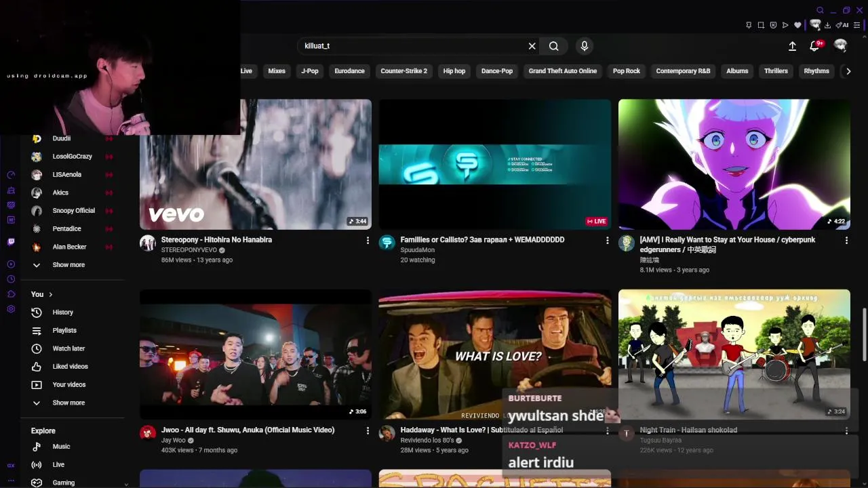Viewport: 868px width, 488px height.
Task: Start voice search with the microphone
Action: [585, 46]
